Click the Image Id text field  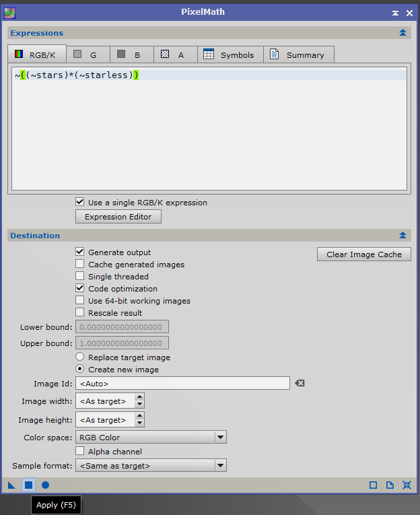(x=182, y=383)
